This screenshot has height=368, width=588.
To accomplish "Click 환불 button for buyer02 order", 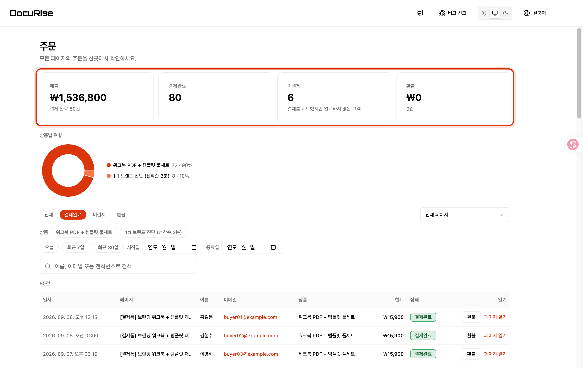I will (471, 335).
